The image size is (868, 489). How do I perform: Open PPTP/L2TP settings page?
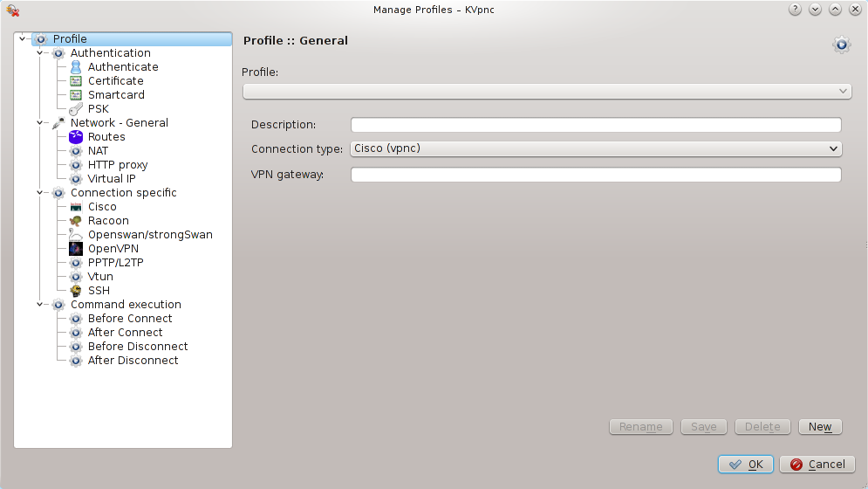(x=116, y=263)
